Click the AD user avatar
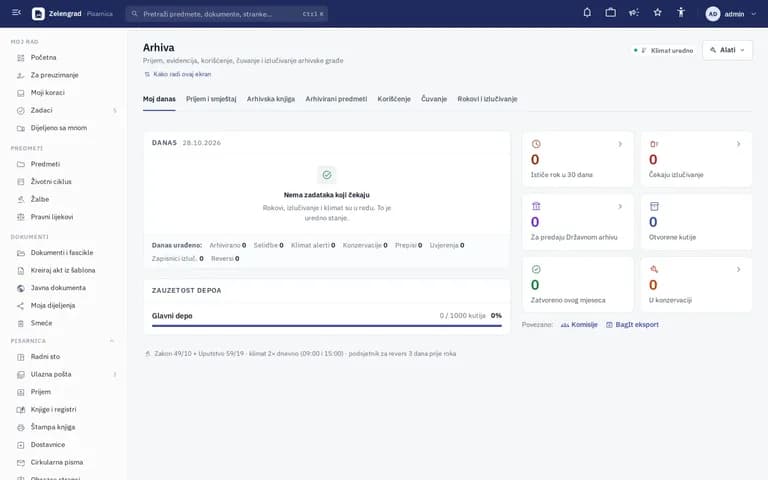This screenshot has width=768, height=480. pos(713,14)
